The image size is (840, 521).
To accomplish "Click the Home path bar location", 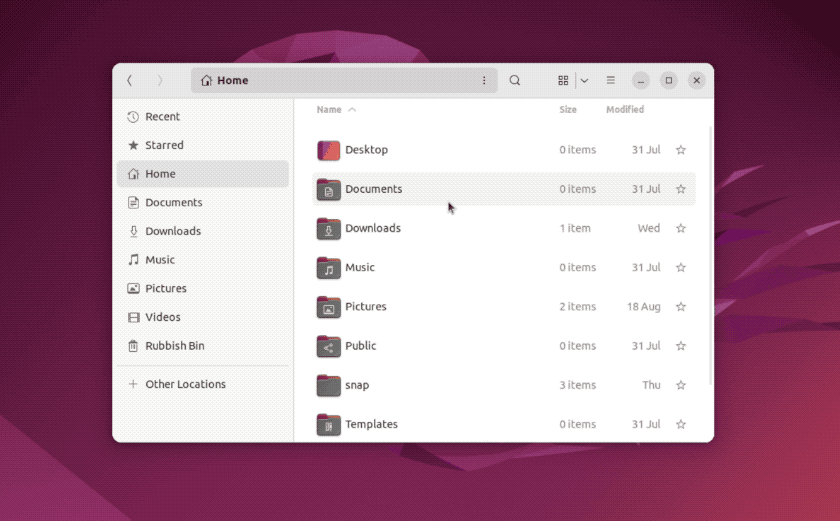I will 225,80.
